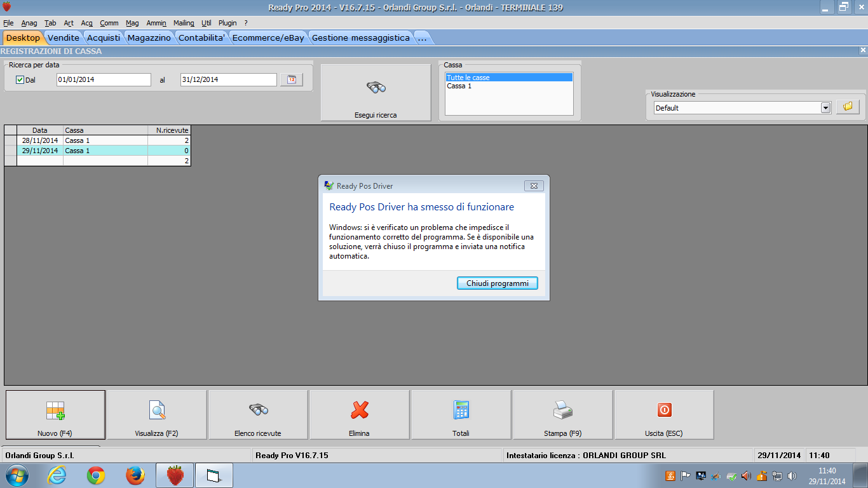The image size is (868, 488).
Task: Click the end date field 31/12/2014
Action: 229,79
